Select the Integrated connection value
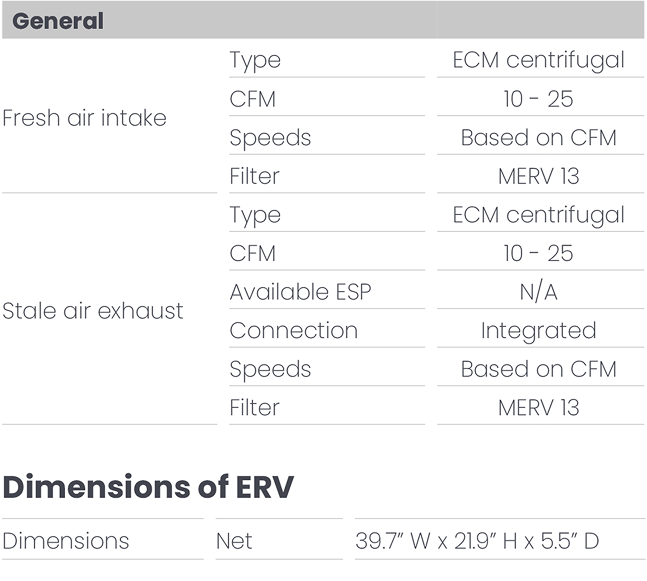The width and height of the screenshot is (647, 581). point(538,331)
